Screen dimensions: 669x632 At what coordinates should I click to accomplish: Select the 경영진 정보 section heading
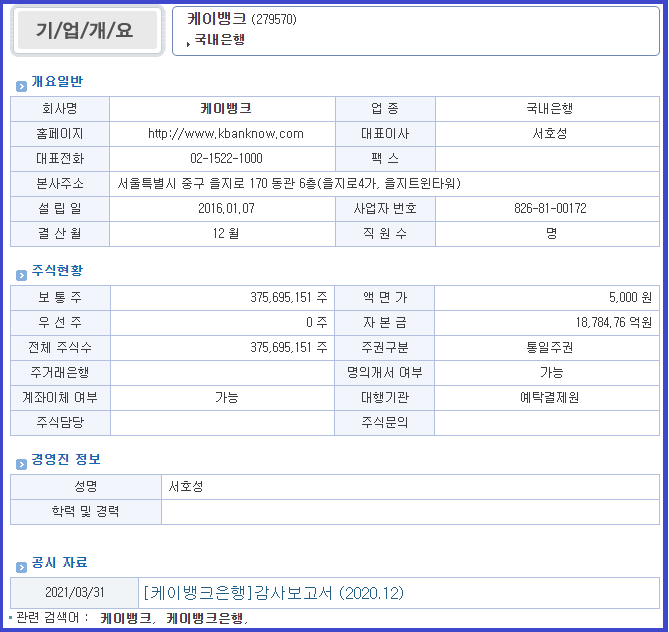point(66,459)
